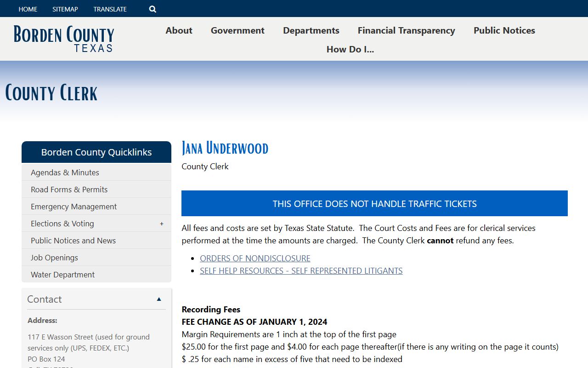Open the Public Notices menu
Image resolution: width=588 pixels, height=368 pixels.
(504, 30)
